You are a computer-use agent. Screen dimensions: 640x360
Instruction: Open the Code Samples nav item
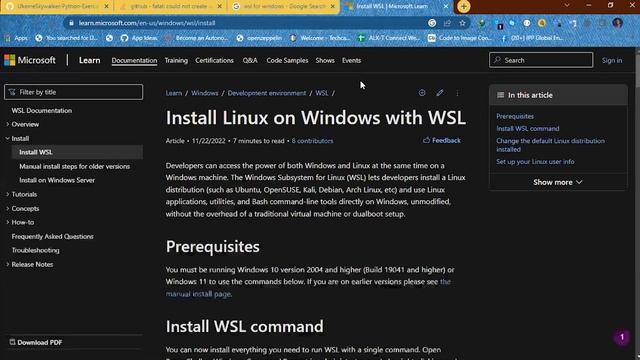coord(287,60)
